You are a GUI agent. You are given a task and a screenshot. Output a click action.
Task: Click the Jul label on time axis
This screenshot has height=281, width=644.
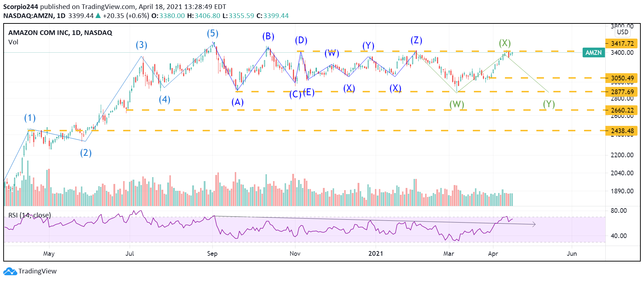tap(130, 254)
